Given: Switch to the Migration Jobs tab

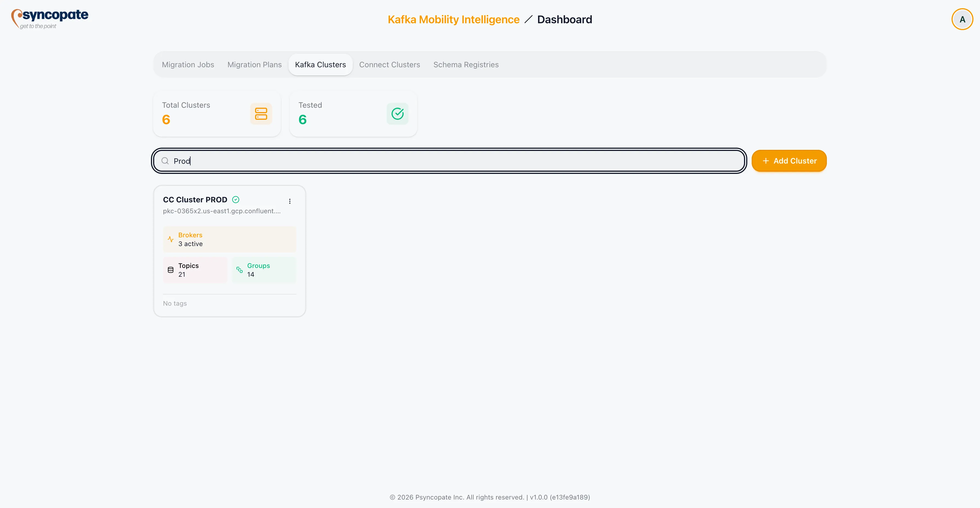Looking at the screenshot, I should tap(188, 64).
